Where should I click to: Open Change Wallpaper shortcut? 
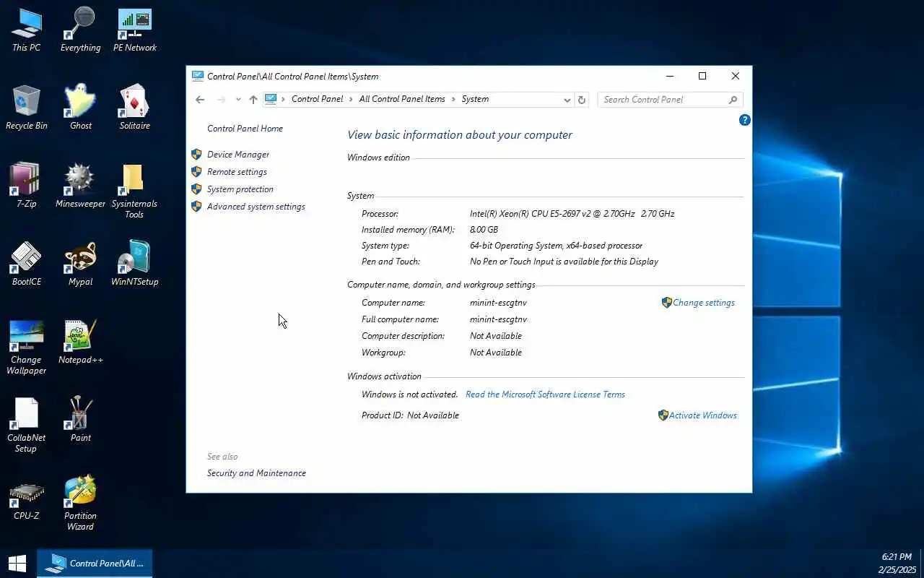[27, 348]
